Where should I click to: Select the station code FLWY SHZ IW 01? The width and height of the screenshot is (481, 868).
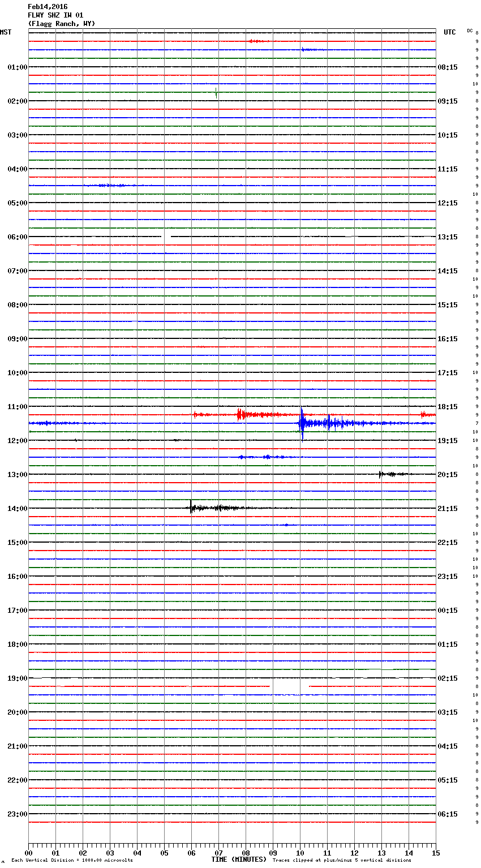(x=55, y=15)
